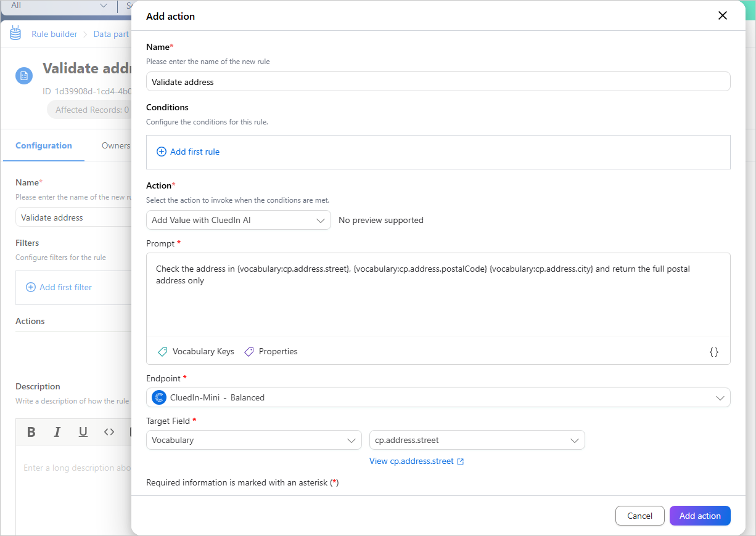This screenshot has height=536, width=756.
Task: Switch to the Configuration tab
Action: [44, 146]
